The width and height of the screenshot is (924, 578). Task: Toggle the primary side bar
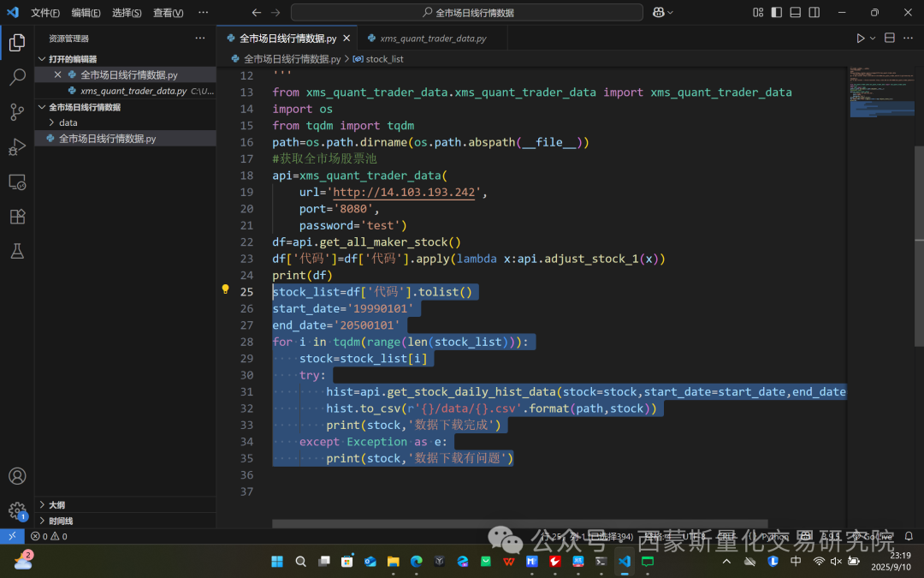[777, 12]
